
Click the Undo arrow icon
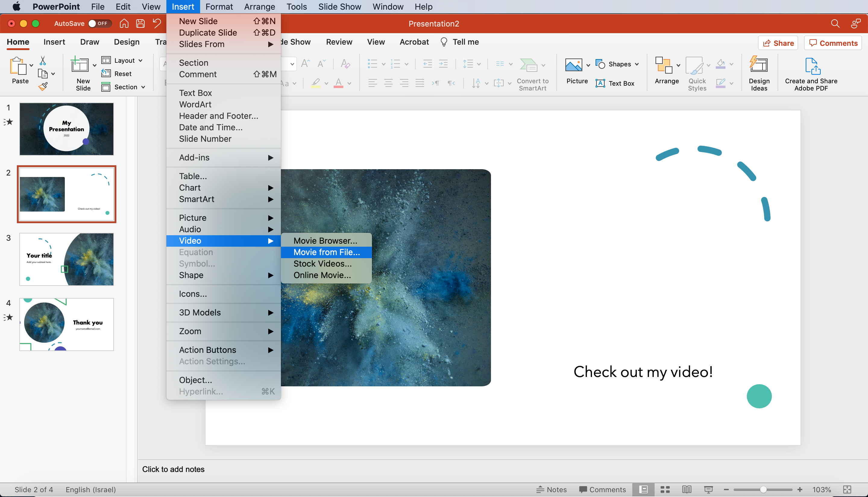[156, 24]
